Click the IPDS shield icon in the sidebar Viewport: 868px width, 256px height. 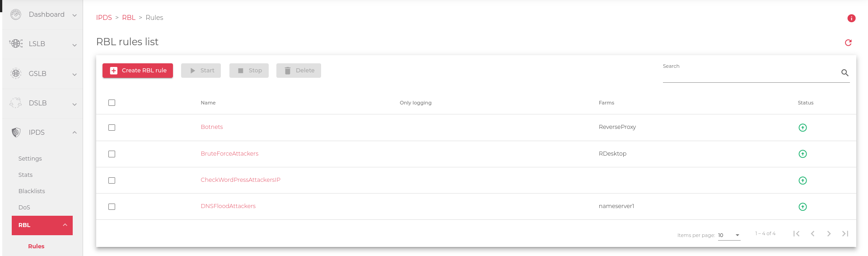pos(16,132)
